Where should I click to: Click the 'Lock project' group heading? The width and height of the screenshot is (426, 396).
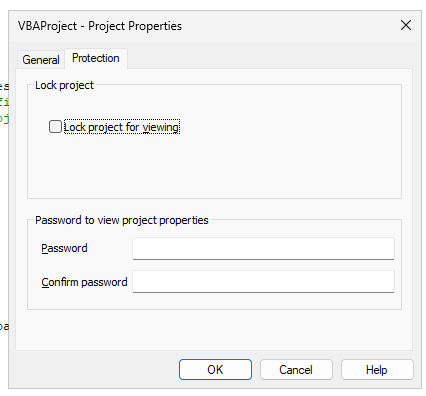pyautogui.click(x=64, y=85)
